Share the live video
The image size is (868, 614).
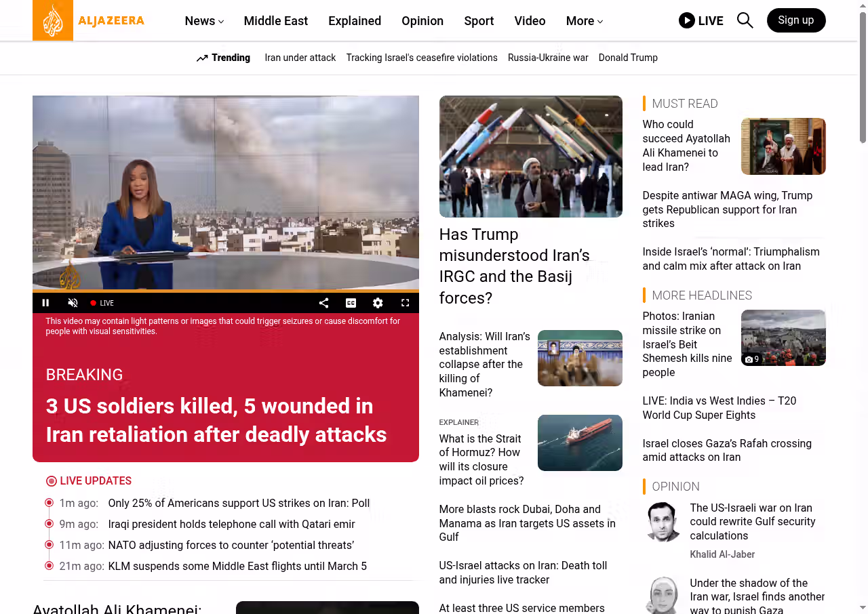323,303
